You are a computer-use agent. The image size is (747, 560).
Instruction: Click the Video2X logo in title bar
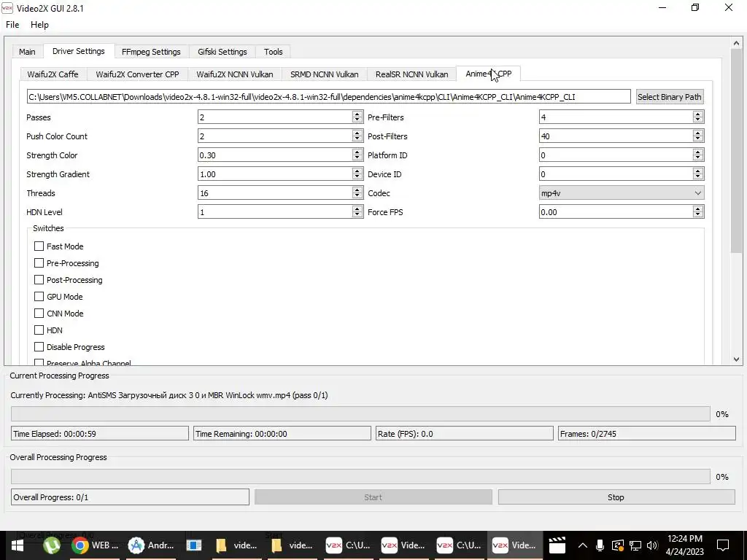[7, 8]
